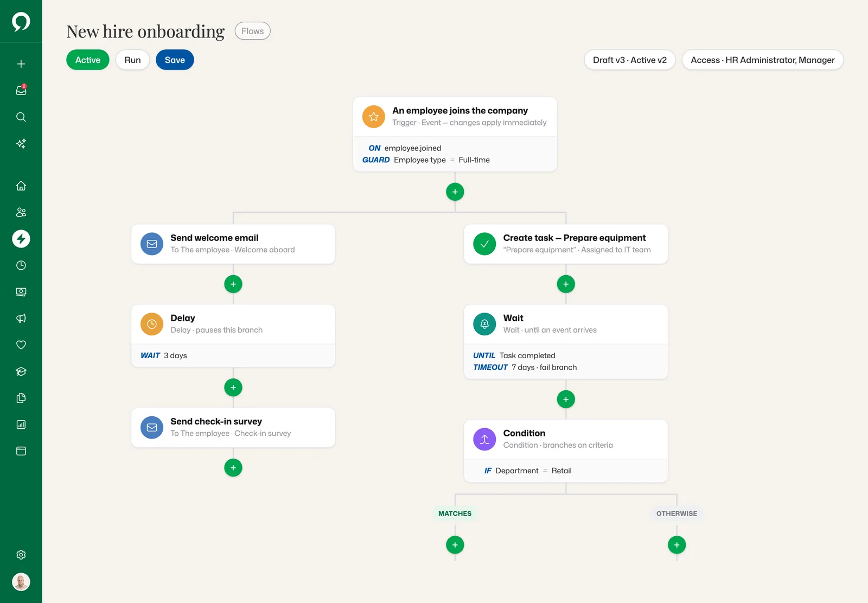This screenshot has width=868, height=603.
Task: Open the Draft v3 · Active v2 version selector
Action: [x=630, y=60]
